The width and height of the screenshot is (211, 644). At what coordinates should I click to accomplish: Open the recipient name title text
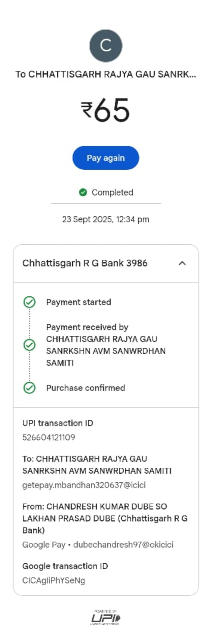(x=105, y=74)
